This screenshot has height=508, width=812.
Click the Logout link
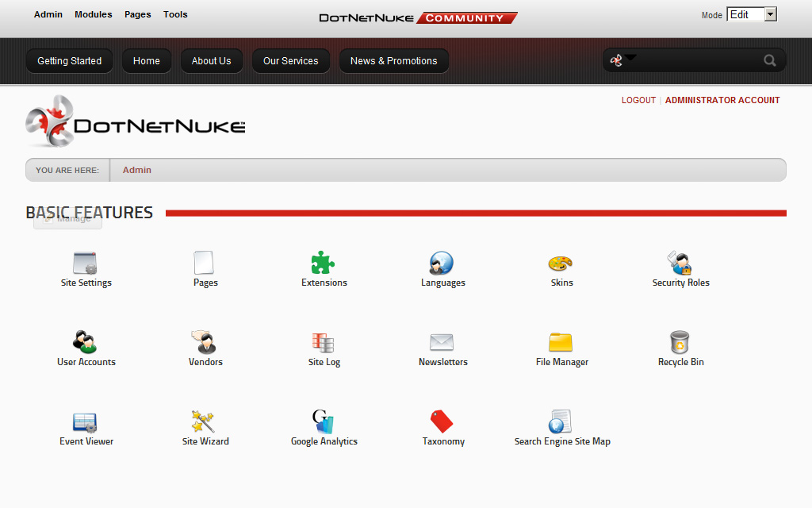pos(638,100)
